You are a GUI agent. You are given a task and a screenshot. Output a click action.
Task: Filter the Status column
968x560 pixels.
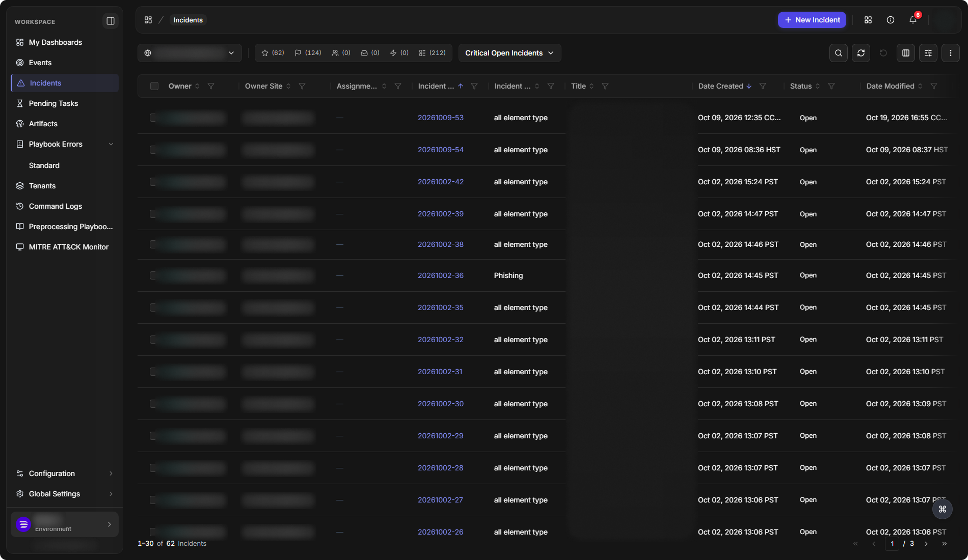coord(831,86)
